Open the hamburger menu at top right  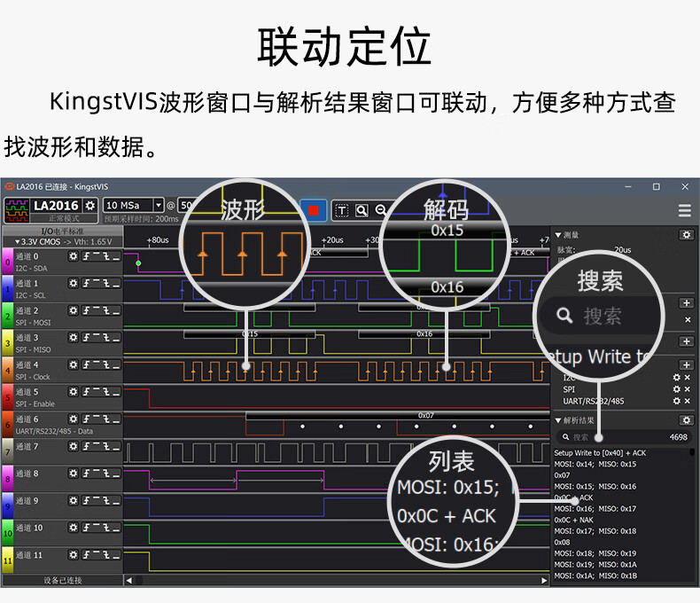pyautogui.click(x=684, y=211)
